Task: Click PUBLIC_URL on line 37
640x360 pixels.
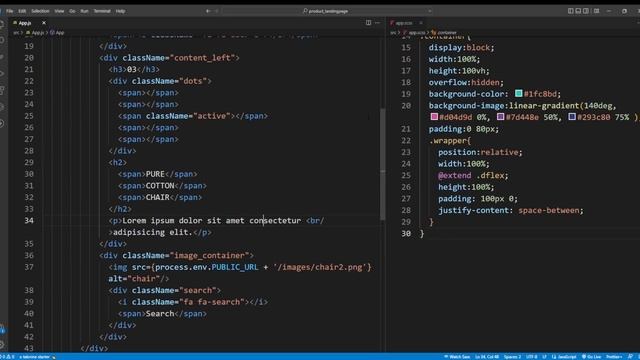Action: (x=235, y=267)
